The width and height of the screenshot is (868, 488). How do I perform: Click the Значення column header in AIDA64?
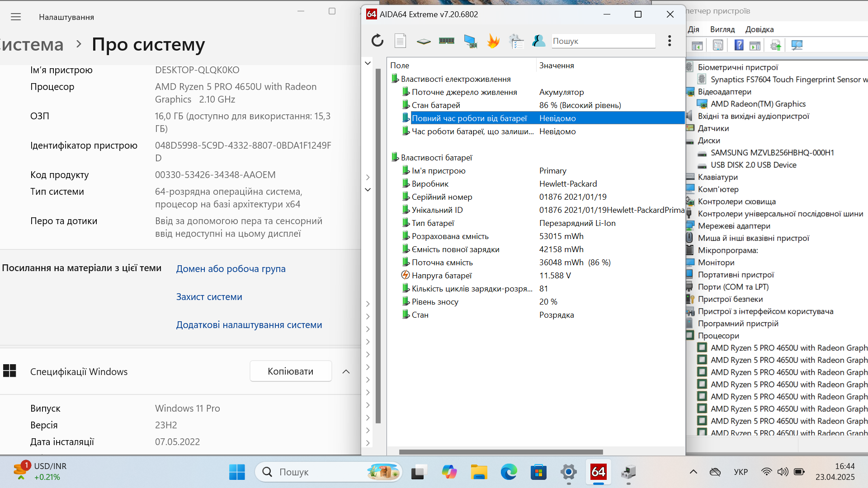(611, 66)
